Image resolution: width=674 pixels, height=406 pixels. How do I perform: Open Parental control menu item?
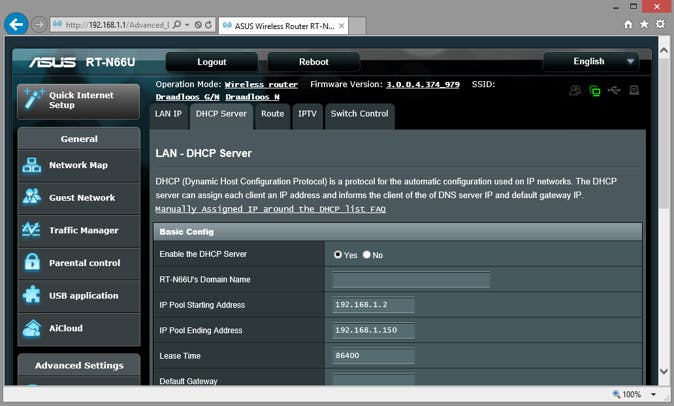pyautogui.click(x=79, y=263)
